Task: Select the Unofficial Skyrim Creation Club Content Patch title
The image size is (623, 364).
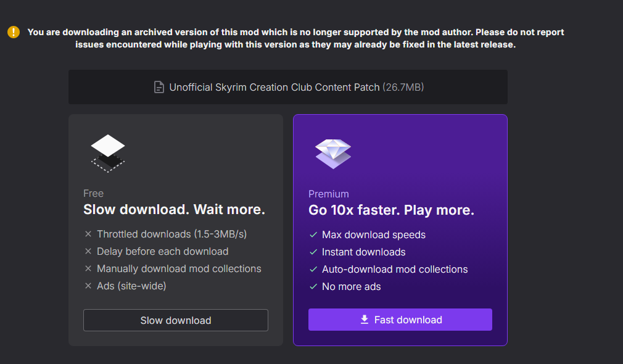Action: click(274, 87)
